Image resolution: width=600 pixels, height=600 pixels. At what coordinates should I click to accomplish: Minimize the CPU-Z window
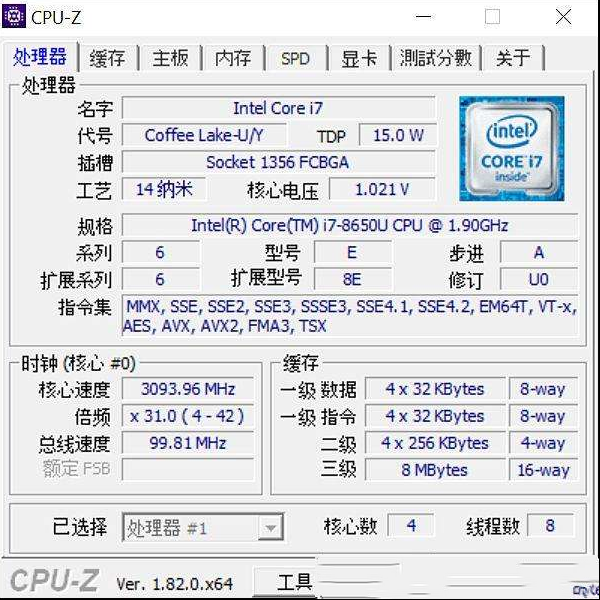tap(424, 17)
